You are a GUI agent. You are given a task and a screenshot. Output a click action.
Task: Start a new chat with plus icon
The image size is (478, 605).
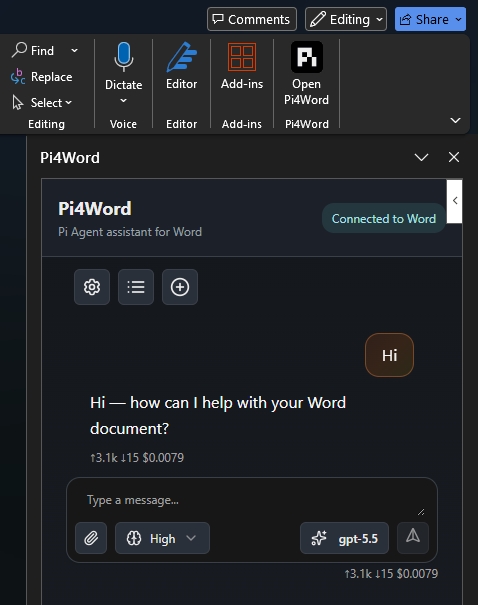(x=180, y=287)
